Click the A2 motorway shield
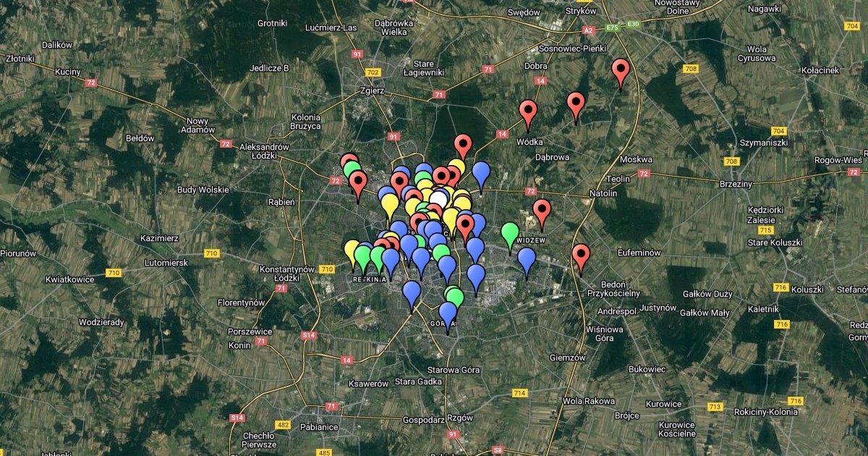Screen dimensions: 868x456 click(x=589, y=30)
